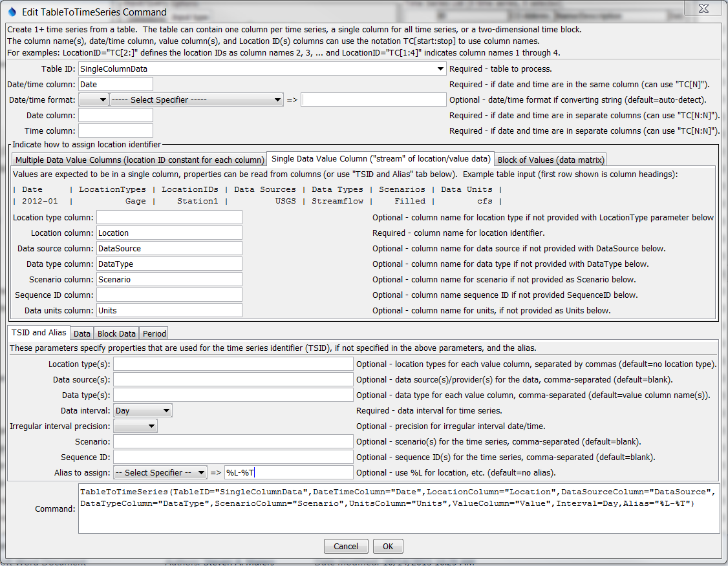
Task: Click 'Required - data interval for time series.'
Action: pyautogui.click(x=429, y=410)
